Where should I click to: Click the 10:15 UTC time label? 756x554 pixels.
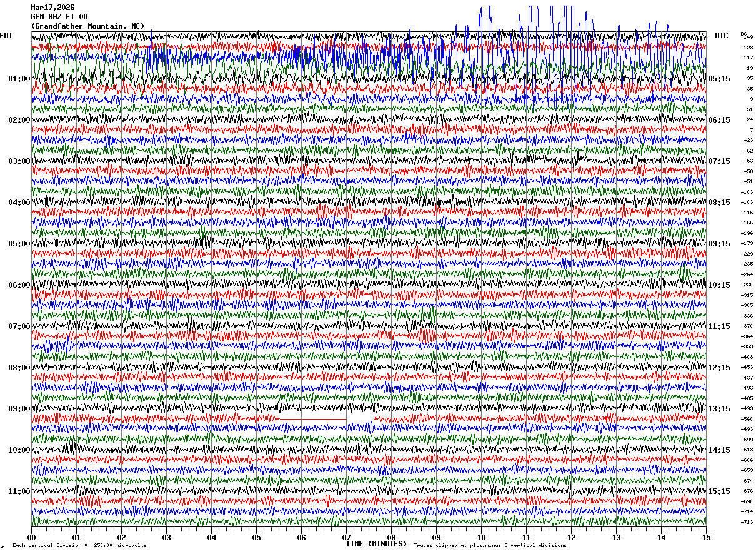719,285
